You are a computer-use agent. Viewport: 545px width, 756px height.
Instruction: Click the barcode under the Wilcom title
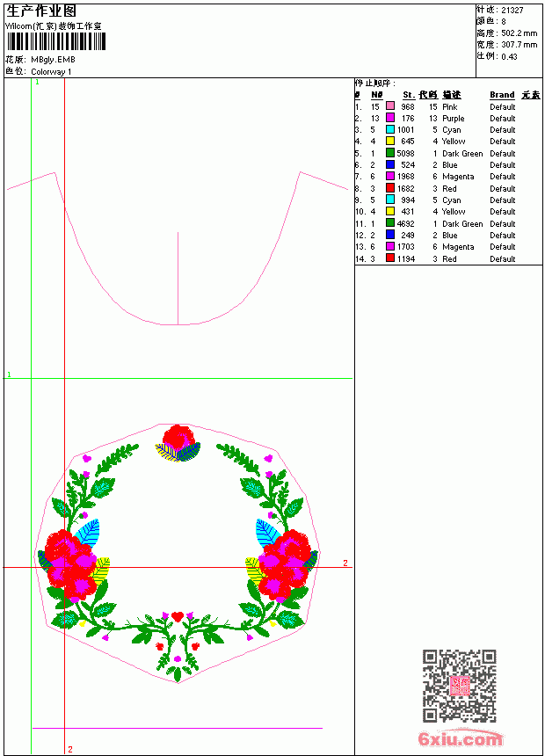click(x=56, y=42)
